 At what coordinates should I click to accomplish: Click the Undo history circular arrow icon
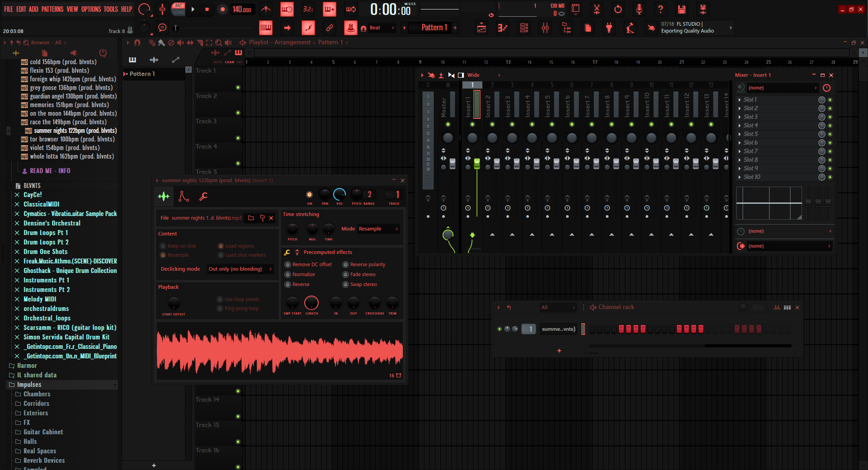coord(618,9)
